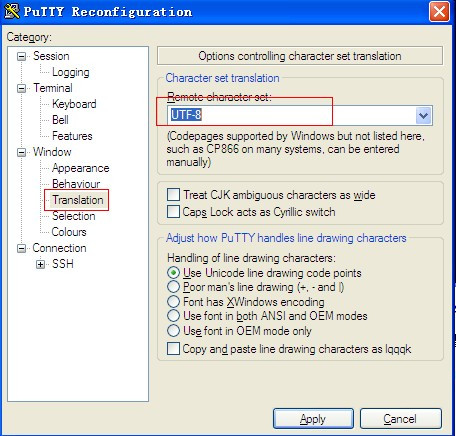
Task: Select the Translation category
Action: (x=78, y=200)
